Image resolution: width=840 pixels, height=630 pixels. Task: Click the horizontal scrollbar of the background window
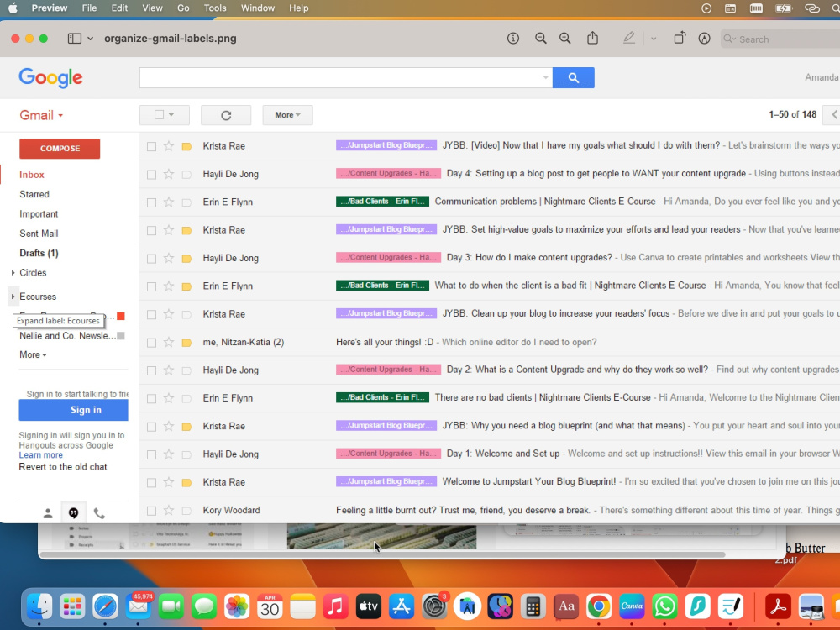tap(382, 555)
